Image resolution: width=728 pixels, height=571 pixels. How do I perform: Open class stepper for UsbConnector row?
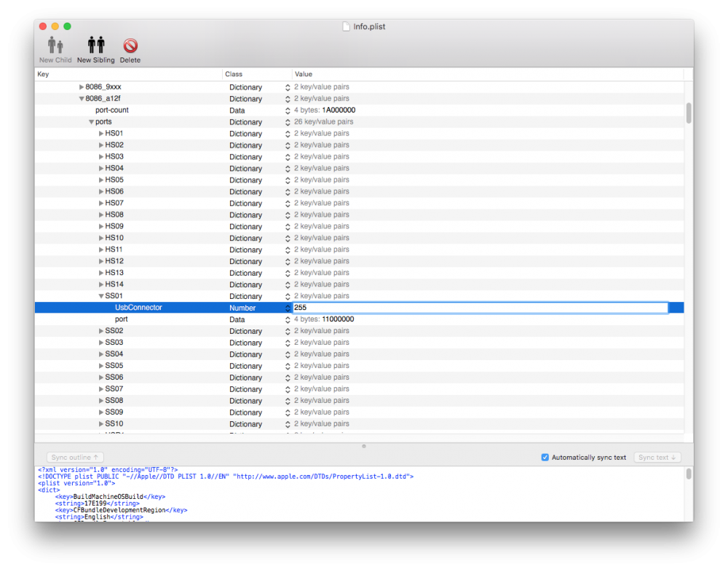pos(288,308)
